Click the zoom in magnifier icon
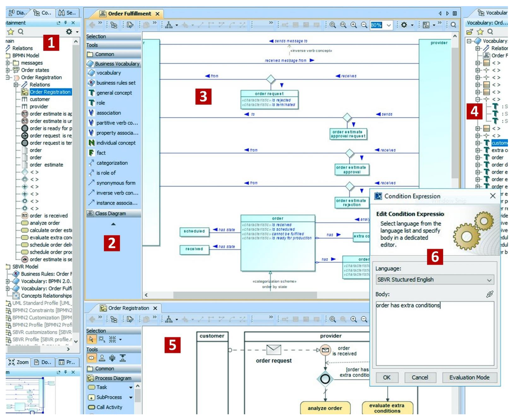Image resolution: width=513 pixels, height=420 pixels. pos(354,25)
